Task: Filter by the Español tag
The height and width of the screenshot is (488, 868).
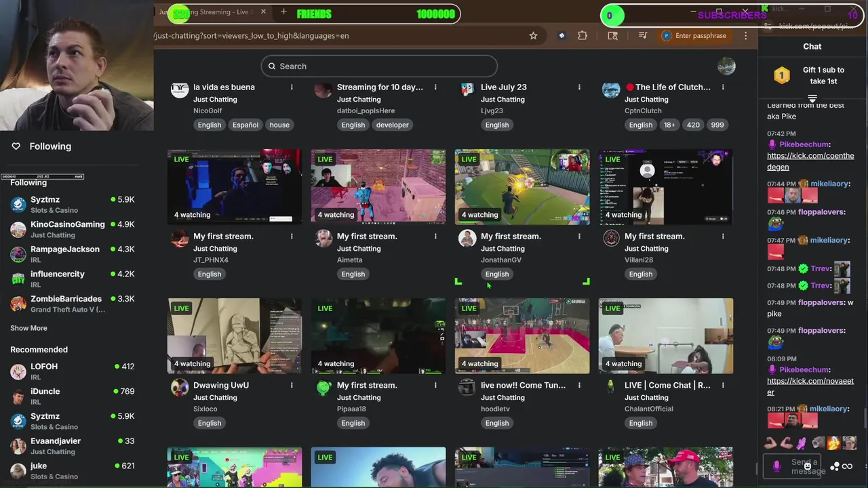Action: pos(245,125)
